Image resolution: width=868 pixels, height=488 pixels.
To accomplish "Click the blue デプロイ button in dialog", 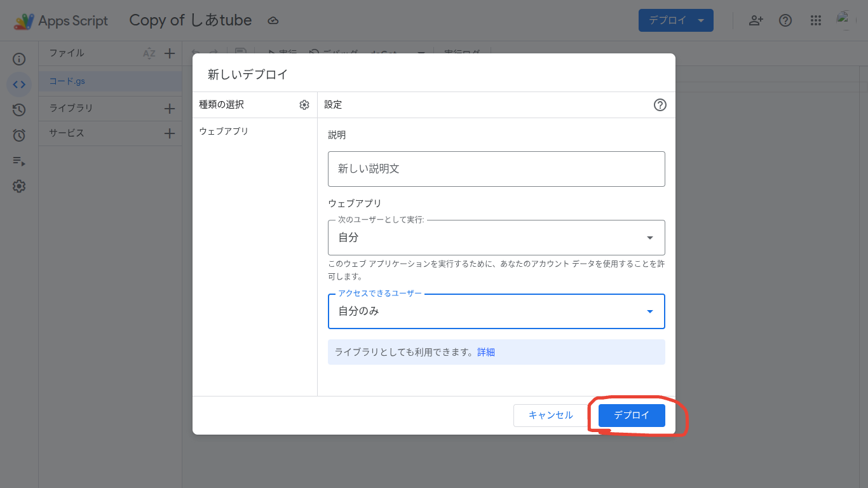I will click(632, 415).
